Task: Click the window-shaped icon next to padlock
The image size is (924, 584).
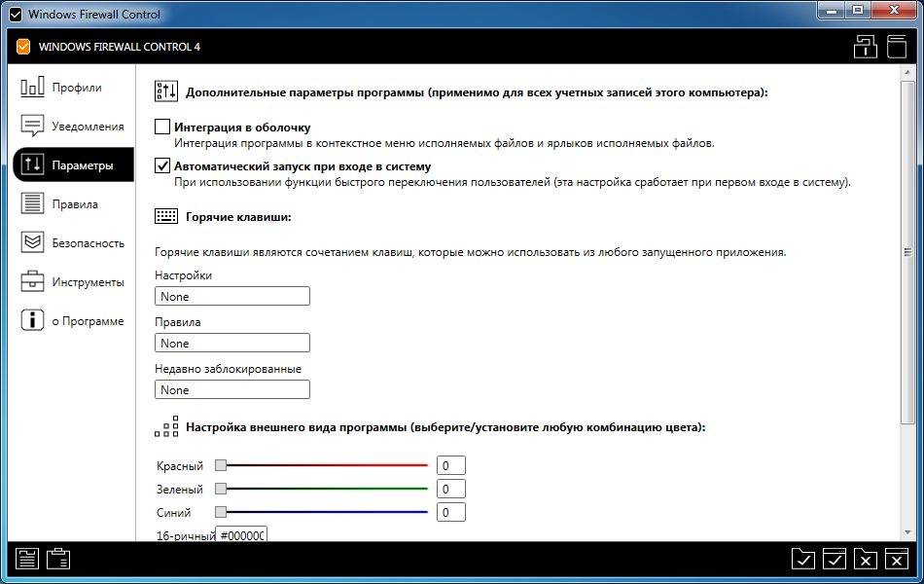Action: (x=897, y=47)
